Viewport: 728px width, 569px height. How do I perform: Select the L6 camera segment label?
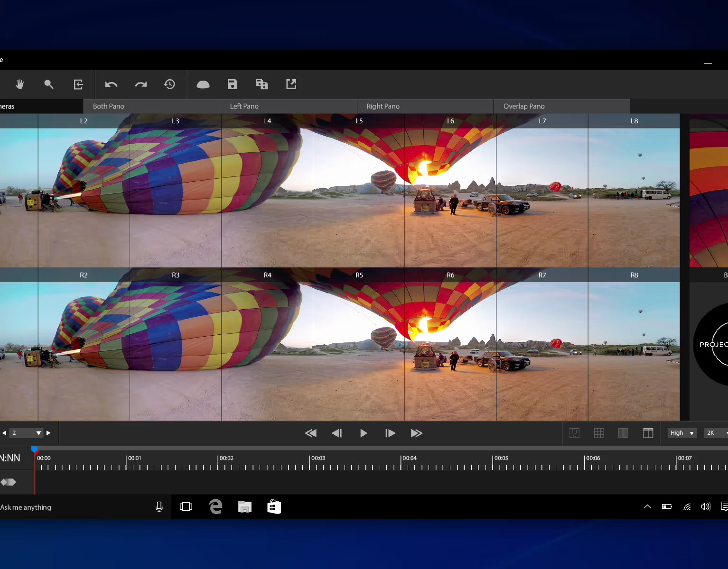click(451, 121)
